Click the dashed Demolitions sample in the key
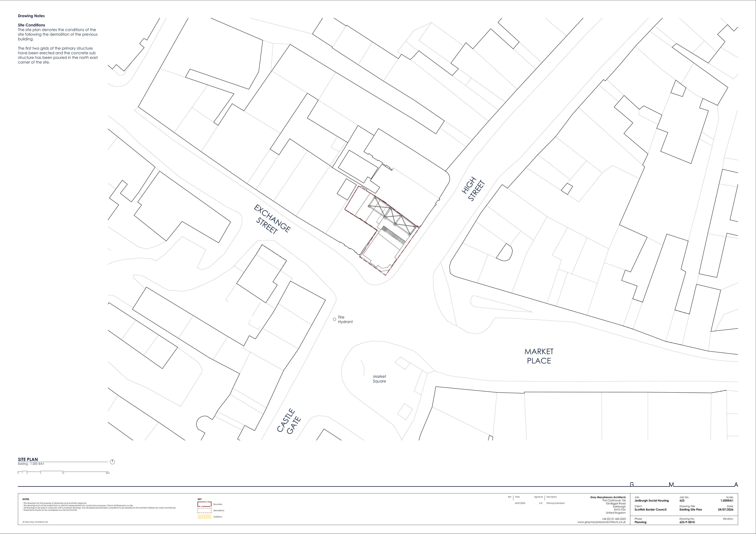 tap(204, 510)
